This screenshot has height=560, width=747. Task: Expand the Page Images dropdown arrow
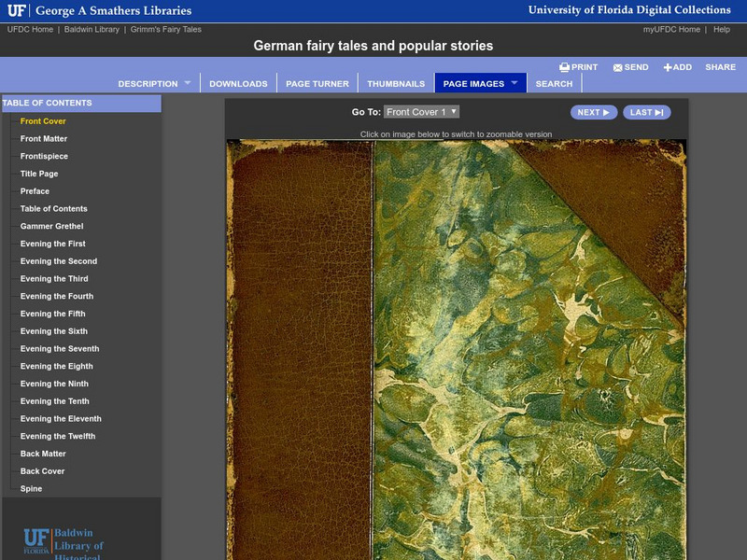point(514,83)
